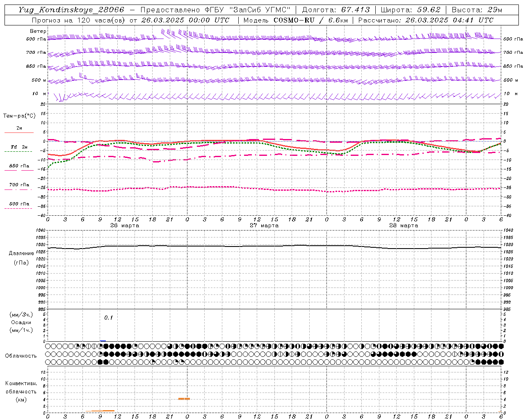Viewport: 525px width, 420px height.
Task: Click the 27 марта date label
Action: (264, 226)
